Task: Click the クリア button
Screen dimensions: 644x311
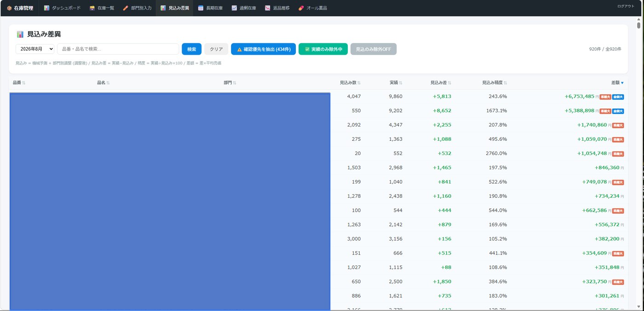Action: (216, 49)
